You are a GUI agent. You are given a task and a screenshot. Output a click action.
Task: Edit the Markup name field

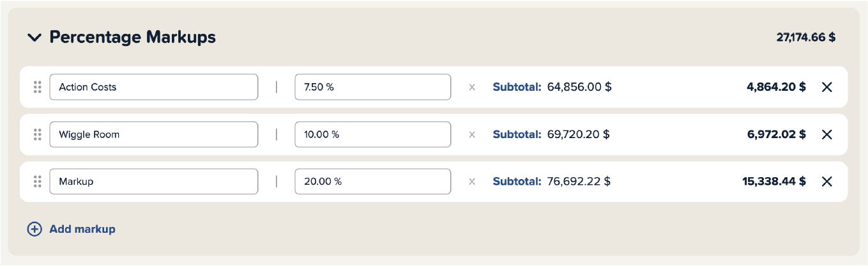153,182
